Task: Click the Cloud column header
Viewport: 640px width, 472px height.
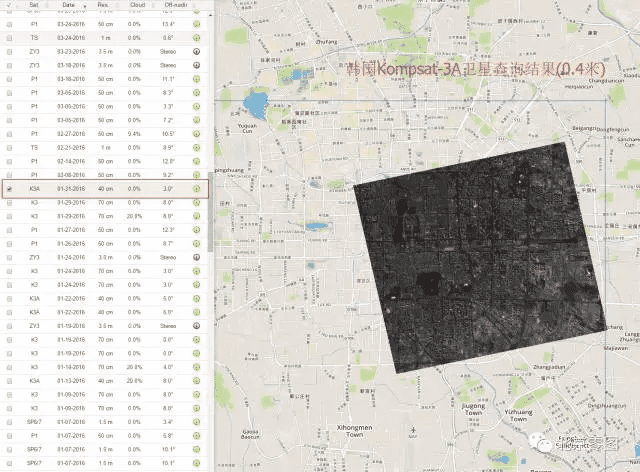Action: click(138, 5)
